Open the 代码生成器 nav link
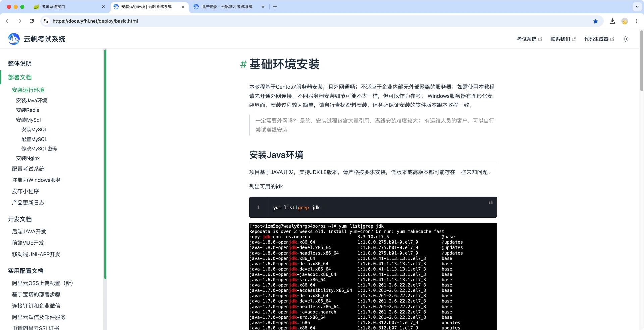Screen dimensions: 644x330 (x=599, y=39)
